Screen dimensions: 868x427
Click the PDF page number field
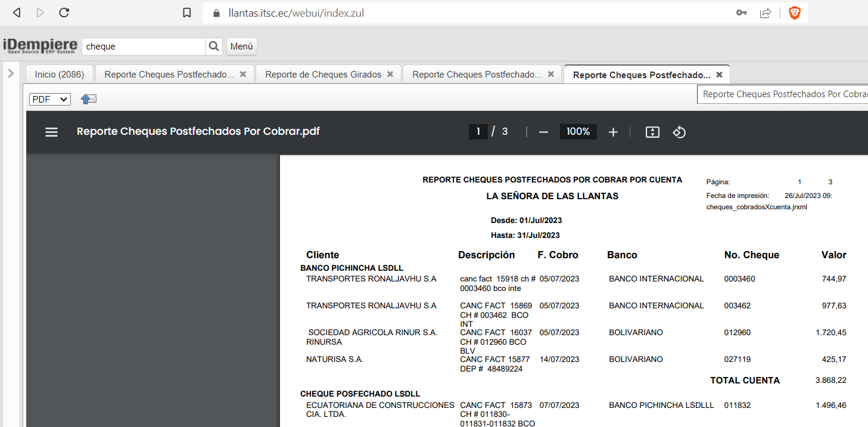478,132
